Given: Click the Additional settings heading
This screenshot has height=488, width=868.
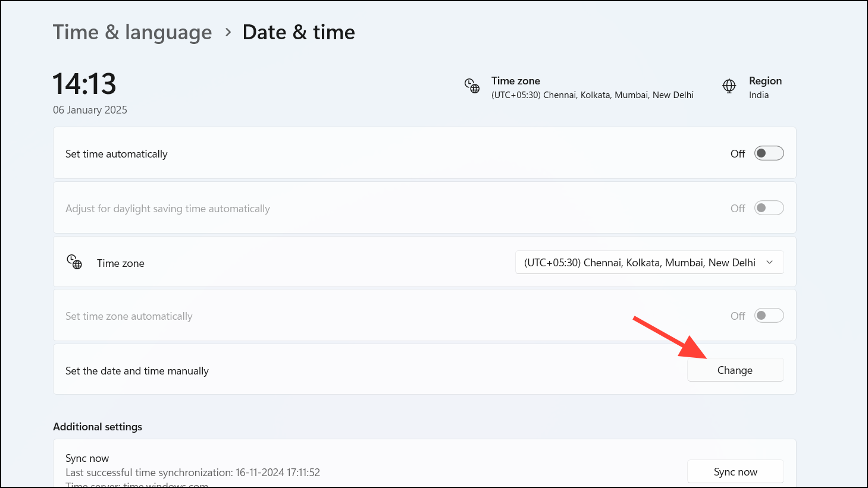Looking at the screenshot, I should 98,427.
